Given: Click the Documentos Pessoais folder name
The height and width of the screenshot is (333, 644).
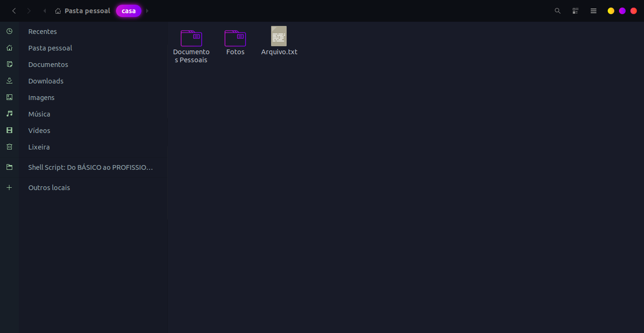Looking at the screenshot, I should pos(191,56).
